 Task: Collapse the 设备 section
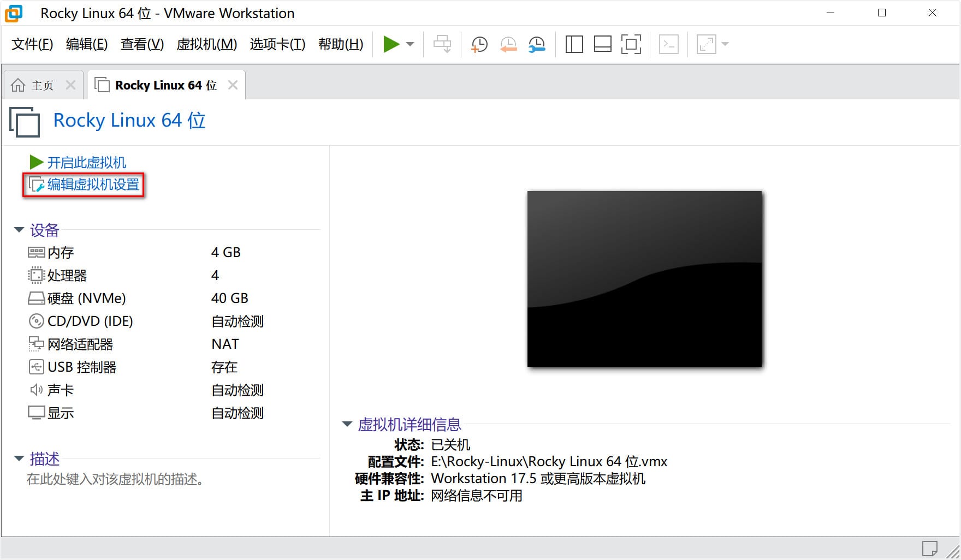click(x=19, y=230)
